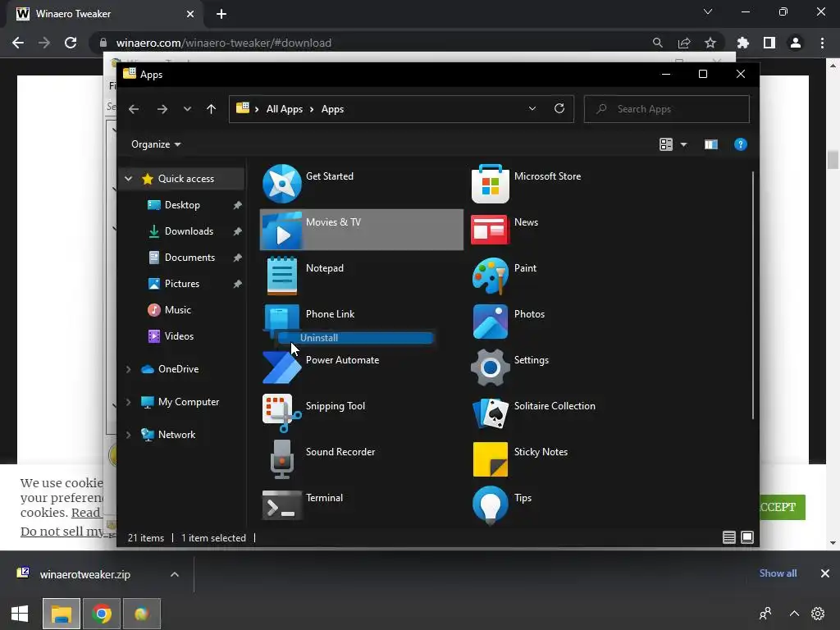Open the Notepad app icon
The width and height of the screenshot is (840, 630).
(282, 276)
